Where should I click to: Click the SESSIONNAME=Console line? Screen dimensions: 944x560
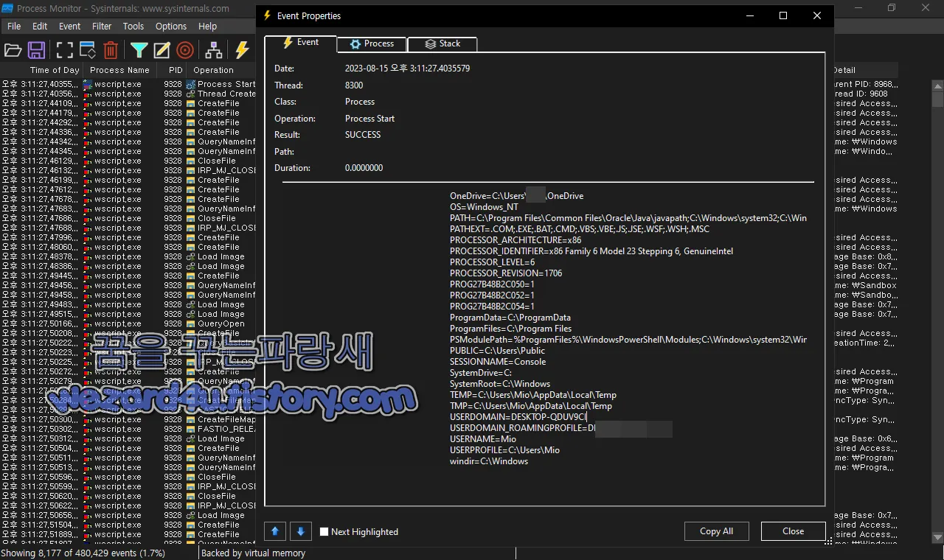(498, 362)
